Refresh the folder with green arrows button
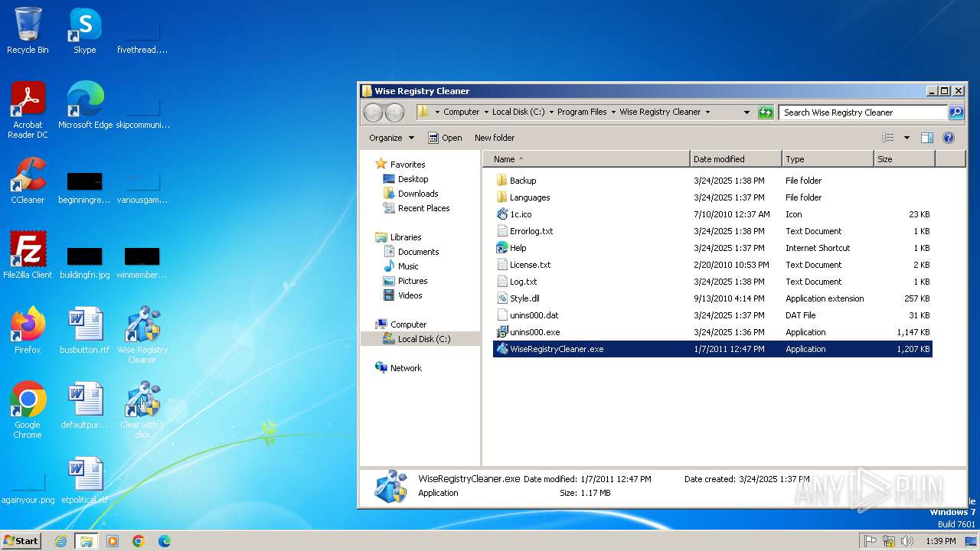Screen dimensions: 980x551 pos(766,112)
